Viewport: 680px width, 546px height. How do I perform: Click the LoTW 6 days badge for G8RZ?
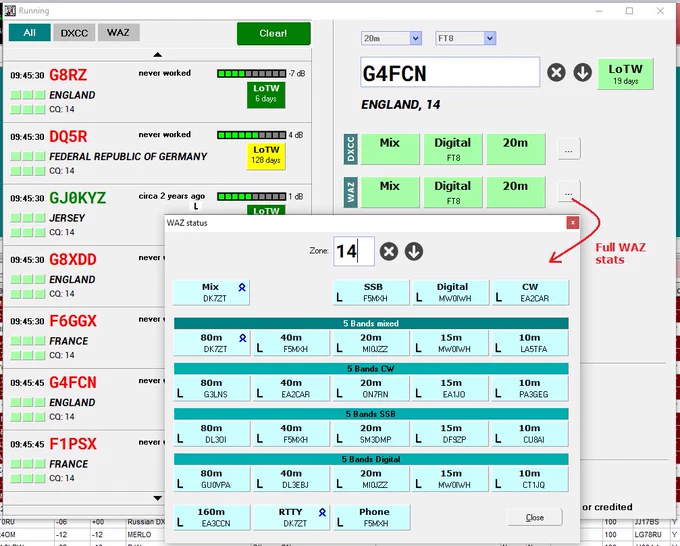click(x=266, y=95)
